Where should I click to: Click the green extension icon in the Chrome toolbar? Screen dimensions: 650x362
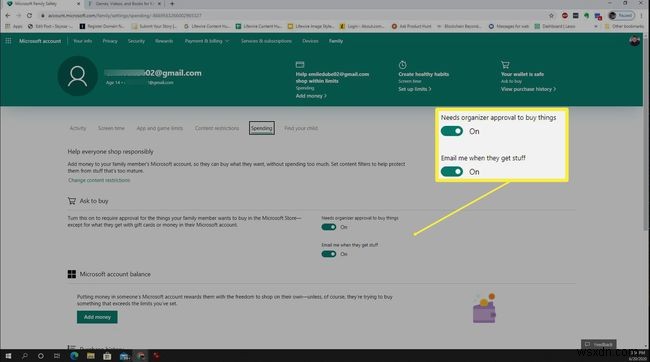click(x=587, y=16)
